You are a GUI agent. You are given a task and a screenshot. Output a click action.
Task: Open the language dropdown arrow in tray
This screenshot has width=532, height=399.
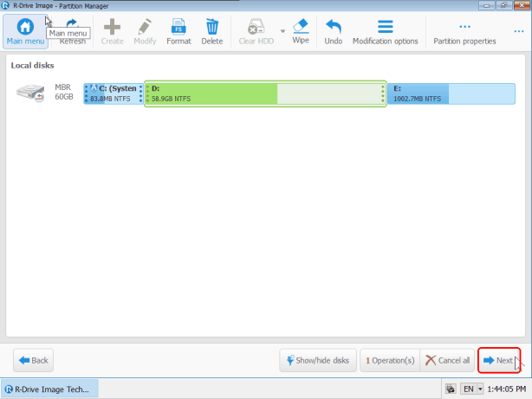[480, 389]
